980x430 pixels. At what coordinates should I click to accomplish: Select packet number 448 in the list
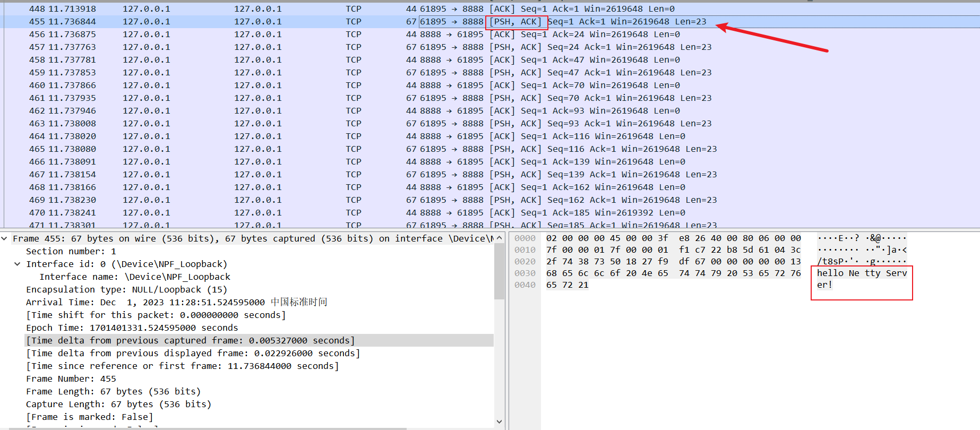click(37, 9)
